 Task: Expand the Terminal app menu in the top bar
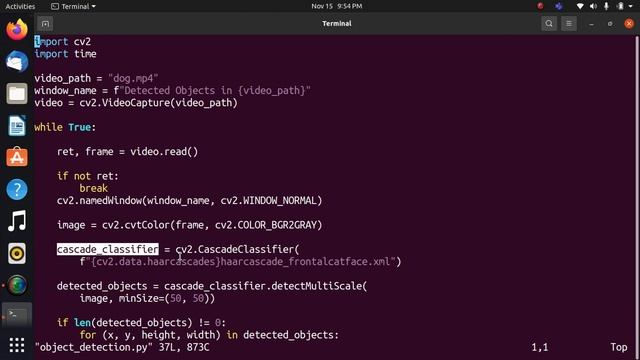[73, 6]
